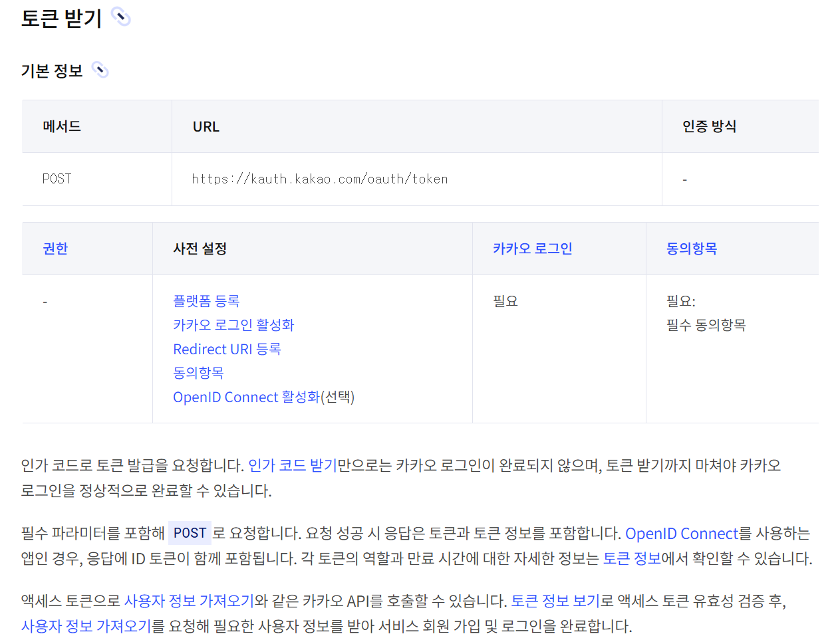
Task: Open the 동의항목 header link in the table
Action: pyautogui.click(x=692, y=249)
